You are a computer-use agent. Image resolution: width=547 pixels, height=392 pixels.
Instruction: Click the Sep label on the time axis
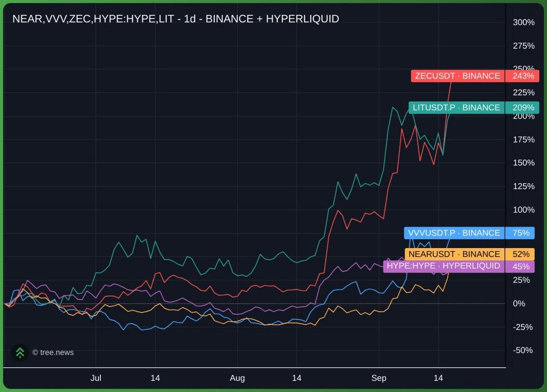coord(379,378)
